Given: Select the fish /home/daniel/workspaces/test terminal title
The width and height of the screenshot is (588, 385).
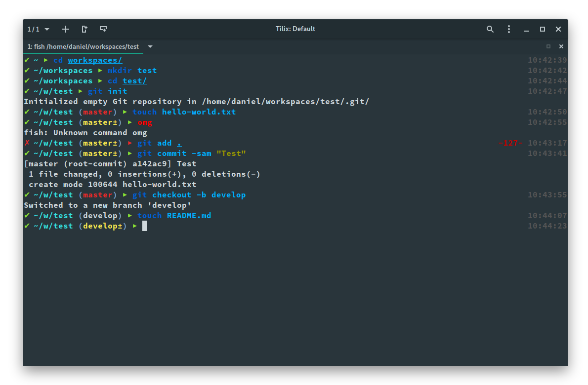Looking at the screenshot, I should click(83, 46).
